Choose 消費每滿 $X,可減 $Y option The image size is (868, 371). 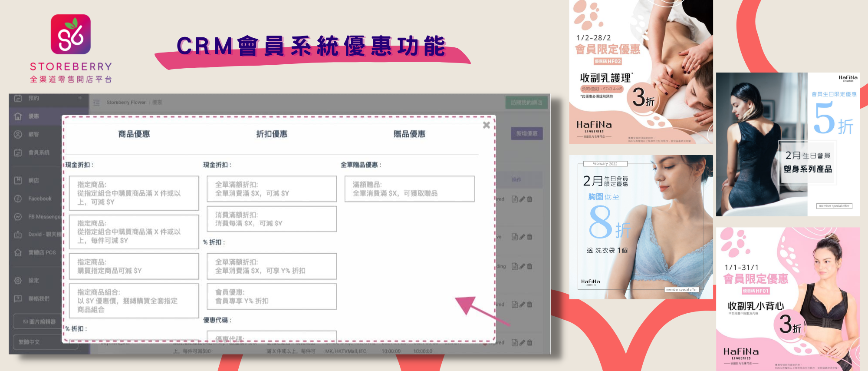click(x=272, y=219)
